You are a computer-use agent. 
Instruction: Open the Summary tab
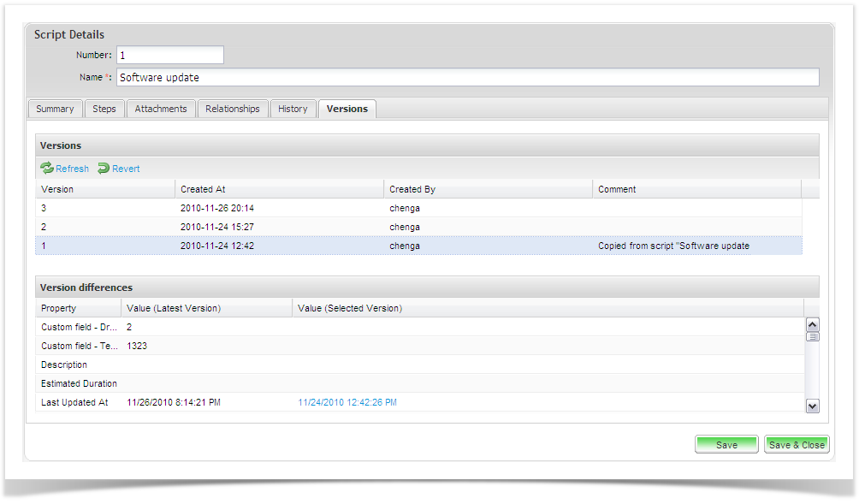pyautogui.click(x=55, y=109)
